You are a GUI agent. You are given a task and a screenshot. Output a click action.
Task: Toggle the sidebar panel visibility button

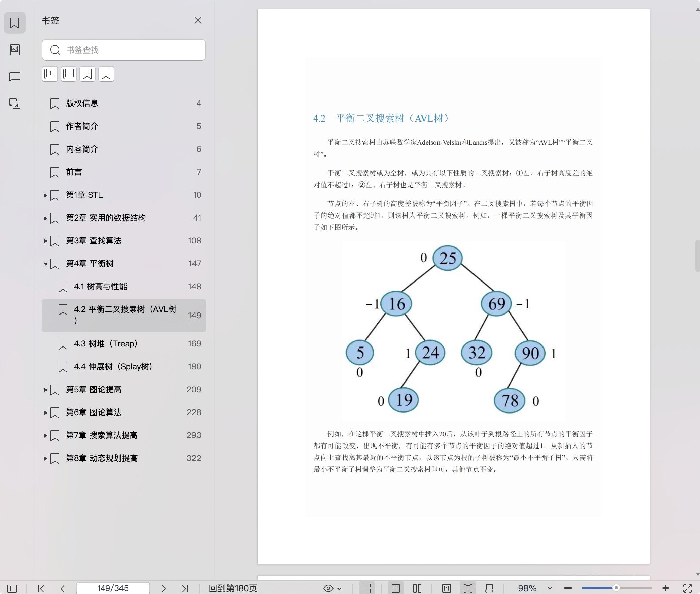tap(12, 588)
